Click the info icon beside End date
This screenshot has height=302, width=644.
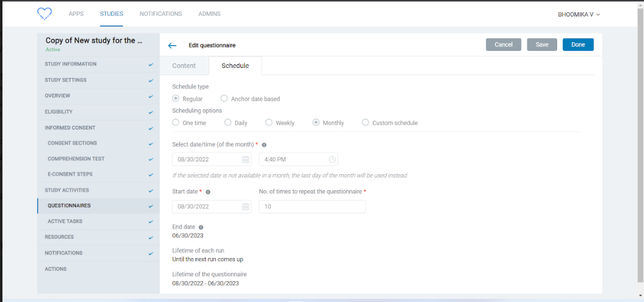pyautogui.click(x=201, y=227)
